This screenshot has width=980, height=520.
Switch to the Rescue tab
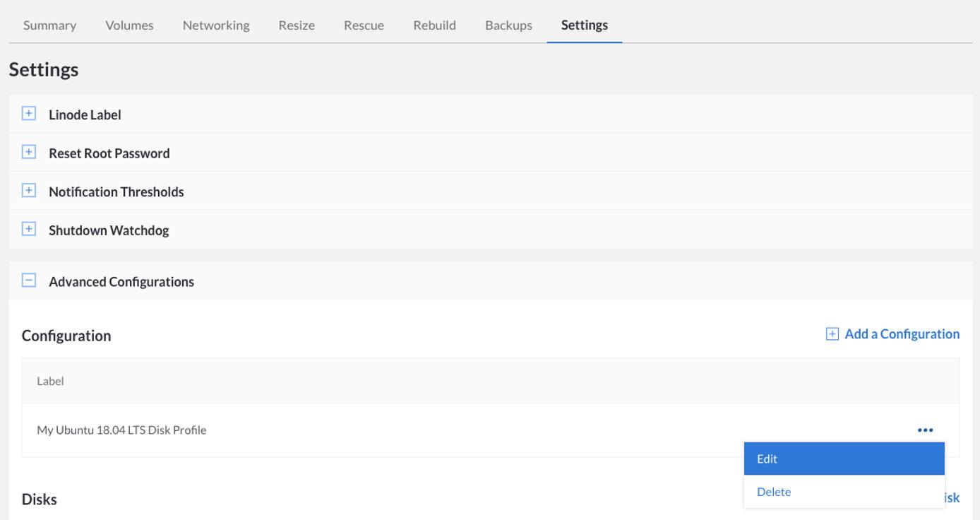[364, 25]
